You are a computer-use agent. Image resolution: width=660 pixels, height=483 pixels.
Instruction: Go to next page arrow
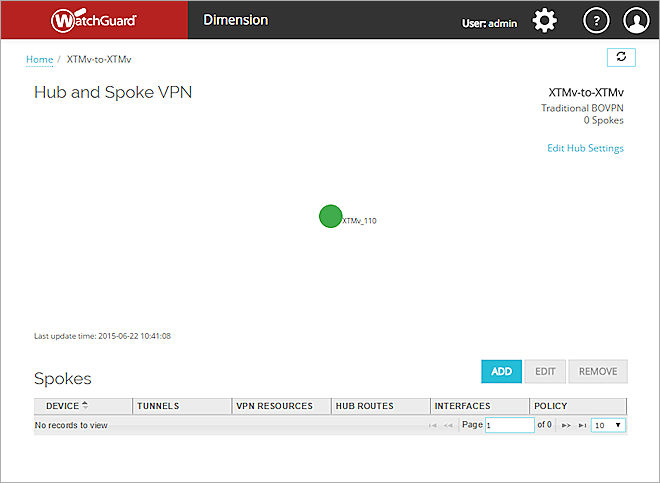566,425
